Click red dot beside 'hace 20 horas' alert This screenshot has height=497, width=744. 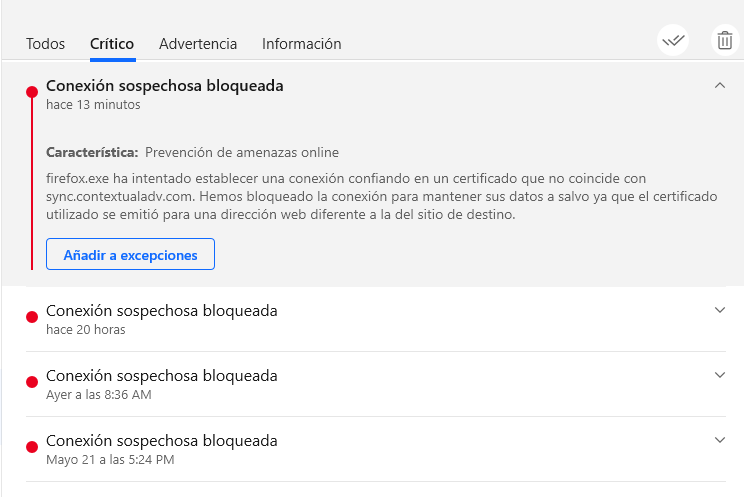pyautogui.click(x=32, y=317)
